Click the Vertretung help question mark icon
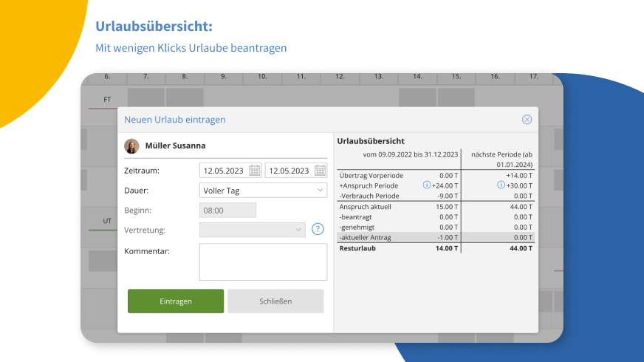The height and width of the screenshot is (362, 644). click(318, 229)
